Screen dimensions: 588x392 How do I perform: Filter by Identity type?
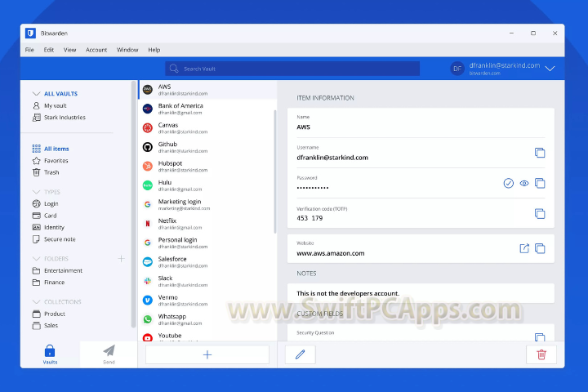click(x=54, y=227)
